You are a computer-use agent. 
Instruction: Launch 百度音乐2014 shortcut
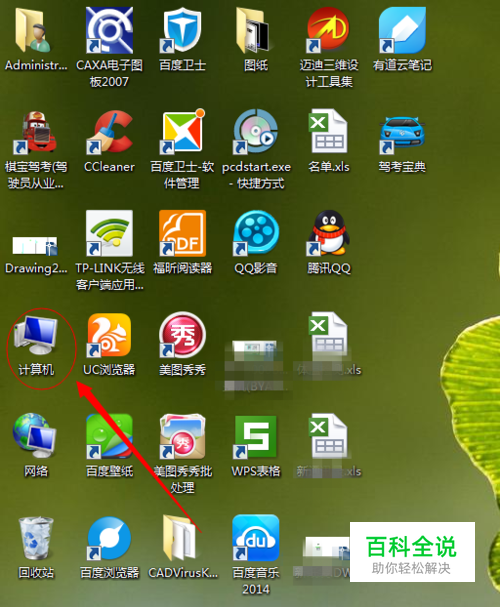(255, 538)
